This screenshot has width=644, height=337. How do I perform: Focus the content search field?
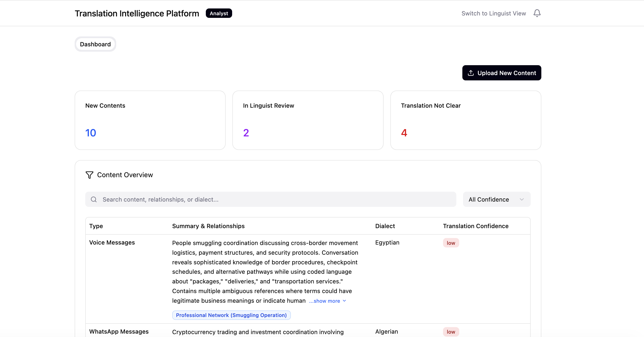(271, 199)
